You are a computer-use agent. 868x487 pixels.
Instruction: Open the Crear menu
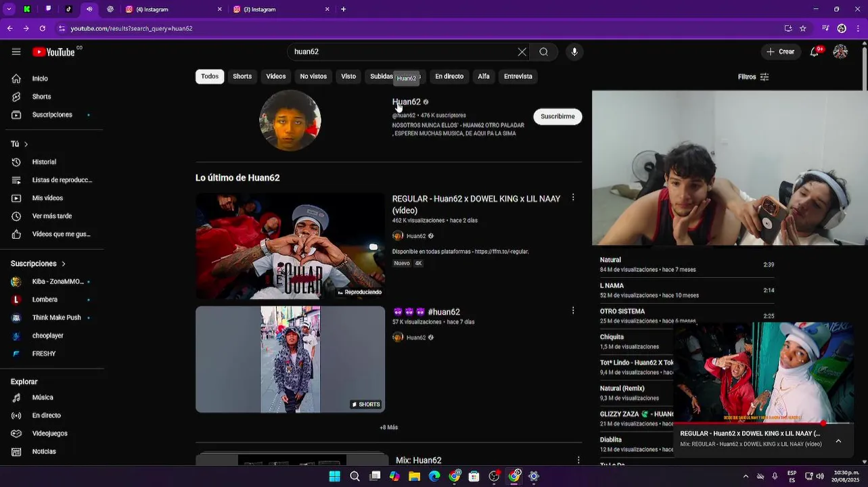pos(780,52)
